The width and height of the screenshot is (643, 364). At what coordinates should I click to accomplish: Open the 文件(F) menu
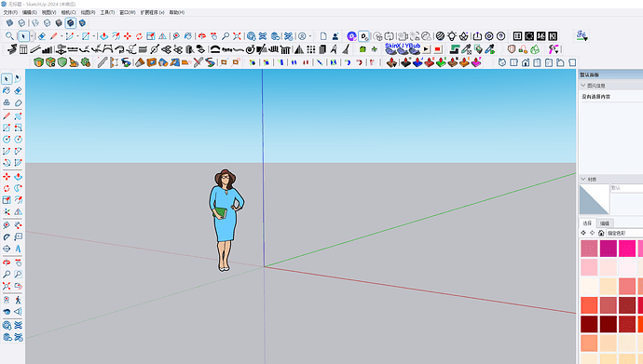click(10, 12)
